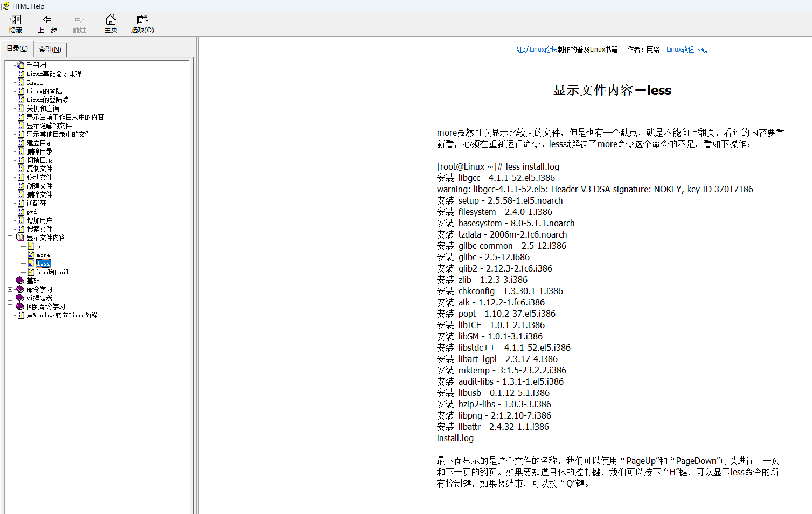Viewport: 812px width, 514px height.
Task: Click the open book icon beside 显示文件内容
Action: click(20, 238)
